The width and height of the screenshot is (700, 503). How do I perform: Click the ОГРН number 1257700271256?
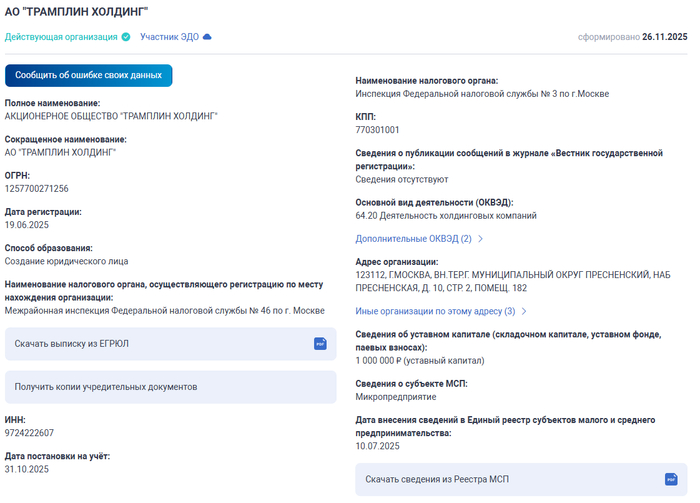coord(37,189)
